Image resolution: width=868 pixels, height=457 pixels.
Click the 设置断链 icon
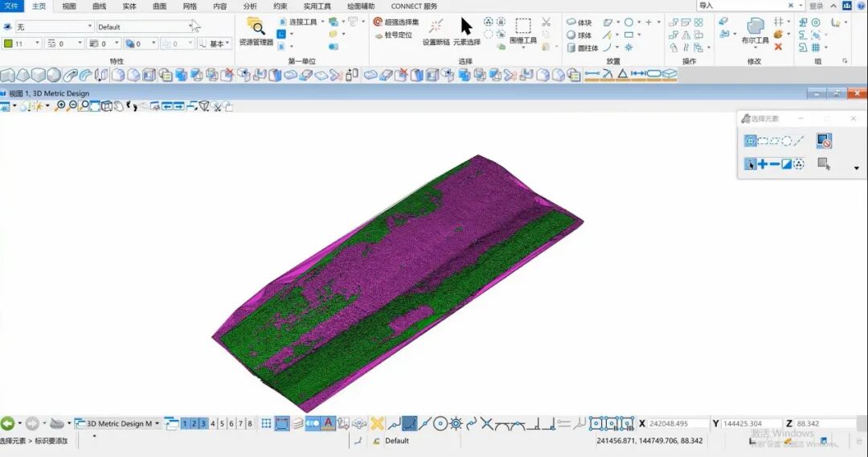[436, 31]
